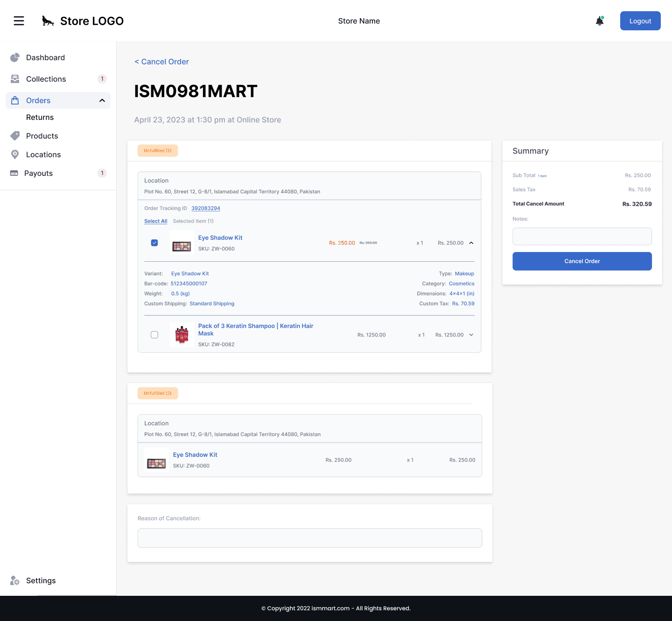Click the first Unfulfilled (2) badge

(x=158, y=151)
